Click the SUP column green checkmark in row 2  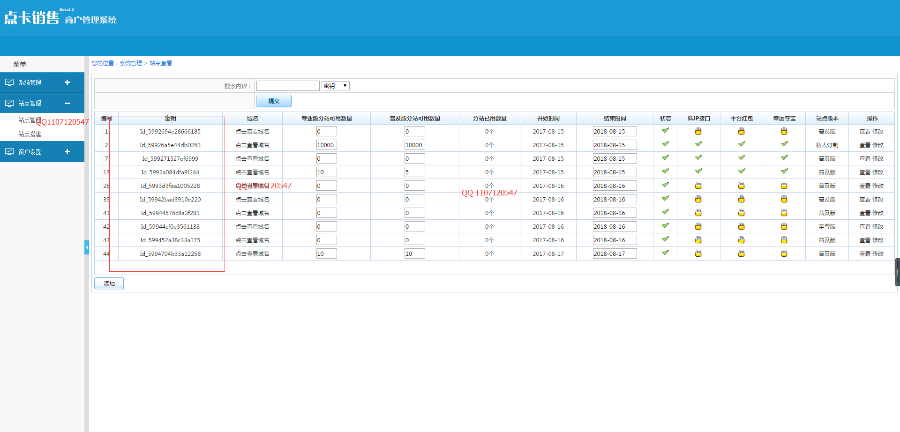point(699,144)
